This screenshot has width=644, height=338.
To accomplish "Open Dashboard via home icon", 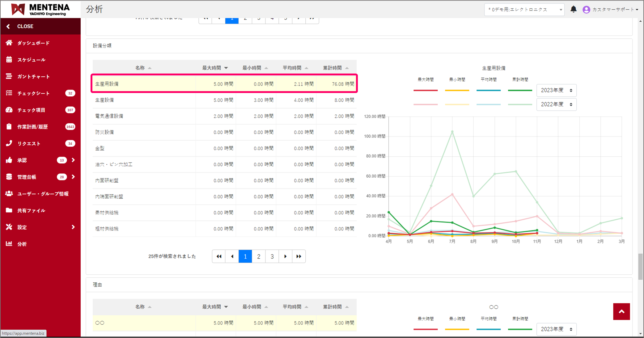I will pyautogui.click(x=9, y=43).
